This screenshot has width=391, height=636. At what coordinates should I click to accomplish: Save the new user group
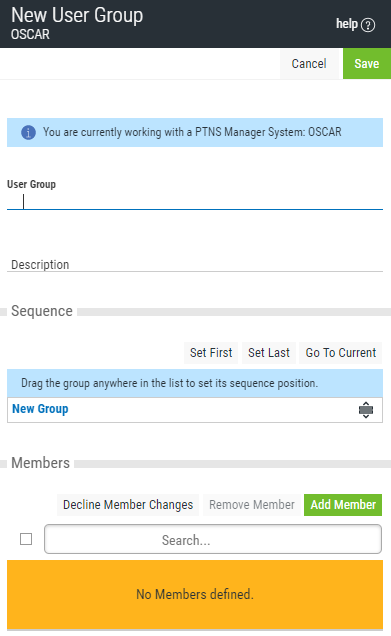click(x=367, y=64)
